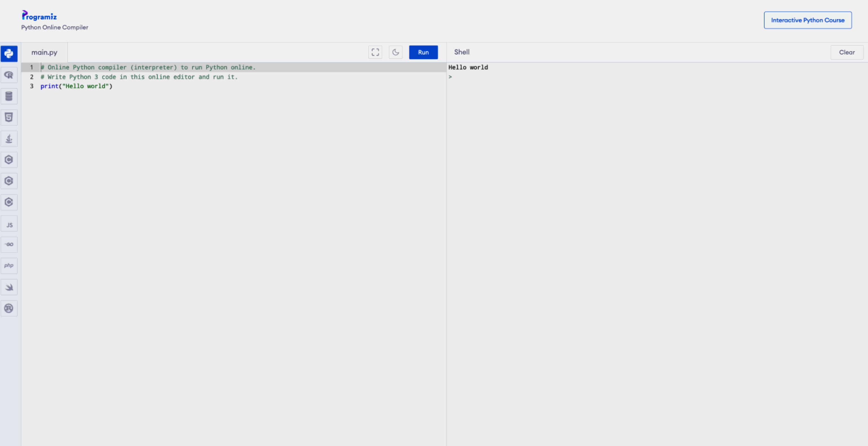Switch to the R language compiler
Screen dimensions: 868x446
click(9, 75)
